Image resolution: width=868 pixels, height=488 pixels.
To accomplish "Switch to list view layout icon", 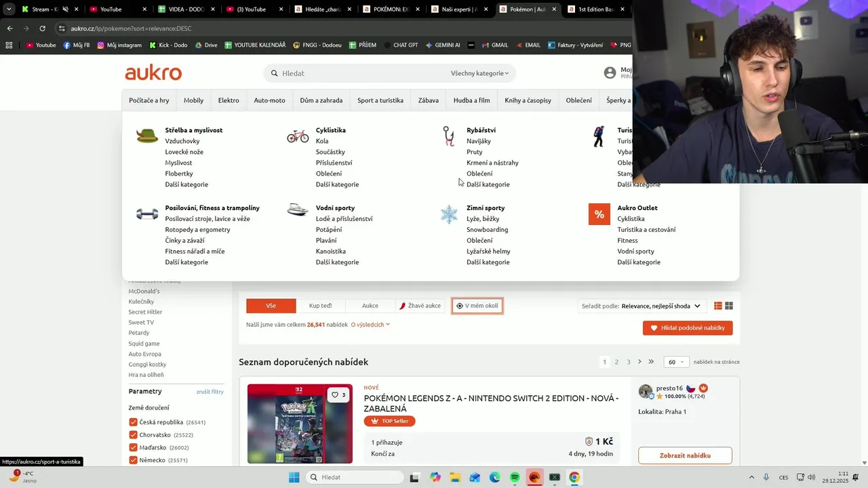I will pyautogui.click(x=717, y=306).
